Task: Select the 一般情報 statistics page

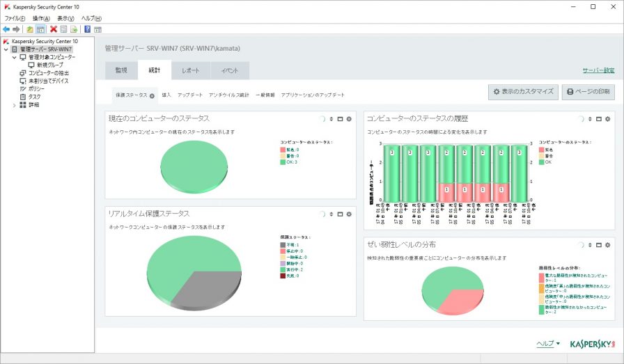Action: tap(265, 95)
